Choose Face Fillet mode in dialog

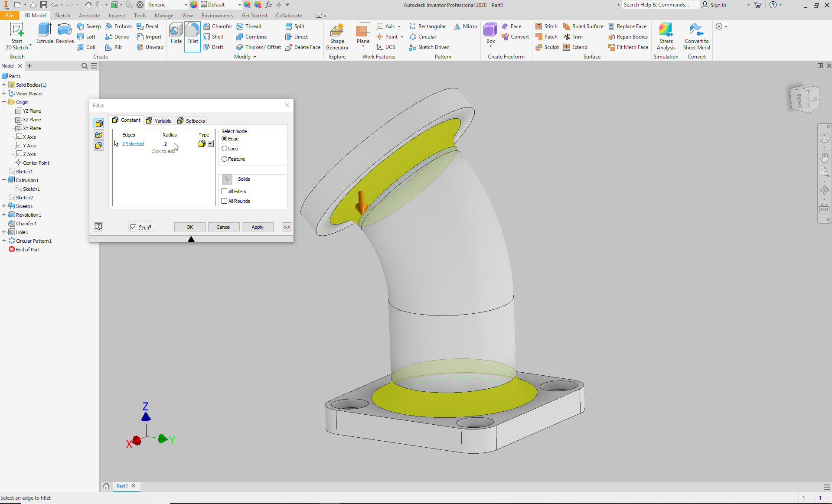coord(99,135)
